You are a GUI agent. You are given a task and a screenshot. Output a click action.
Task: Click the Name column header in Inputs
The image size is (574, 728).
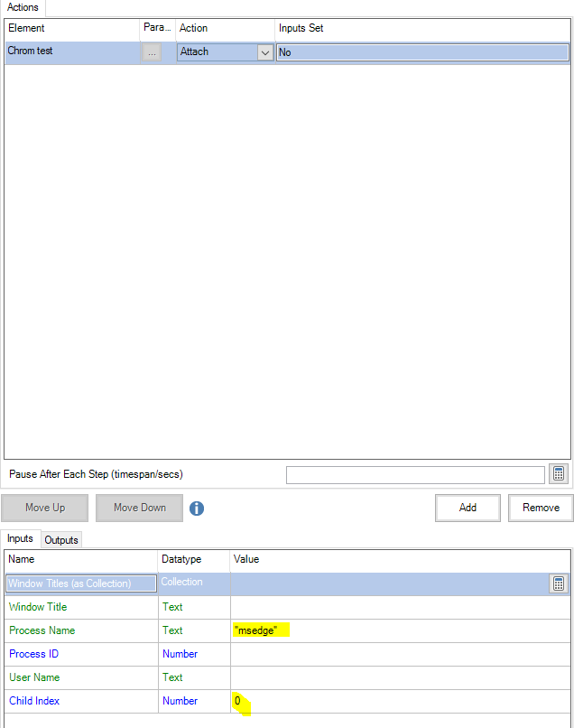[81, 559]
